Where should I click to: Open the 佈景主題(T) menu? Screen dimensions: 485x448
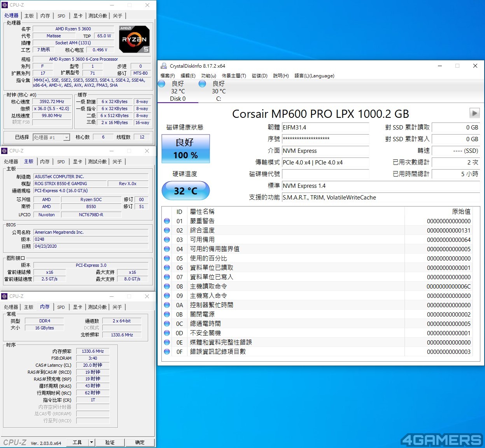pos(234,76)
